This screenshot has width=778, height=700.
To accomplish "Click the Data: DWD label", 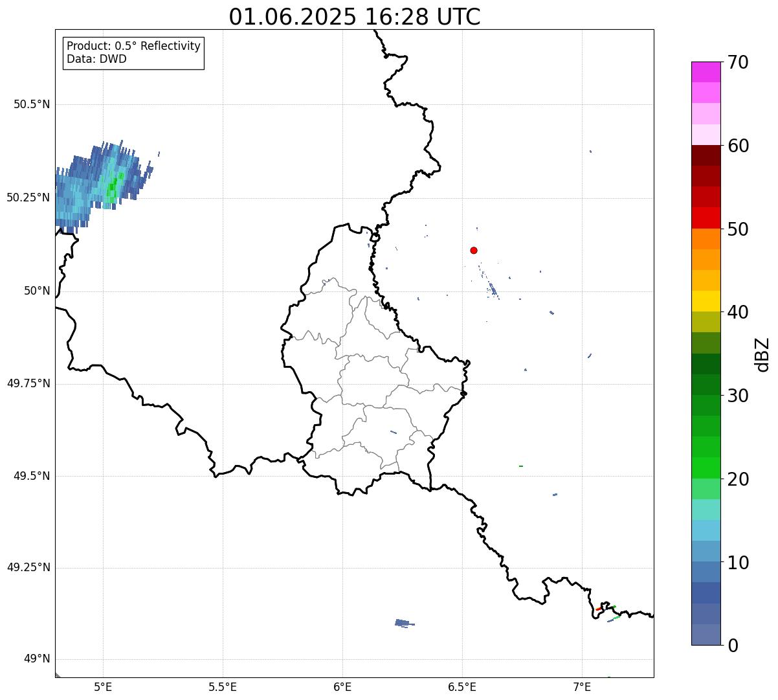I will [x=96, y=59].
